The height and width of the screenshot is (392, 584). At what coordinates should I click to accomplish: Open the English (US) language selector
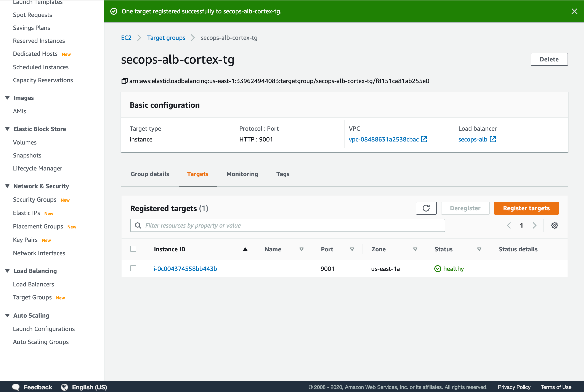pyautogui.click(x=89, y=387)
